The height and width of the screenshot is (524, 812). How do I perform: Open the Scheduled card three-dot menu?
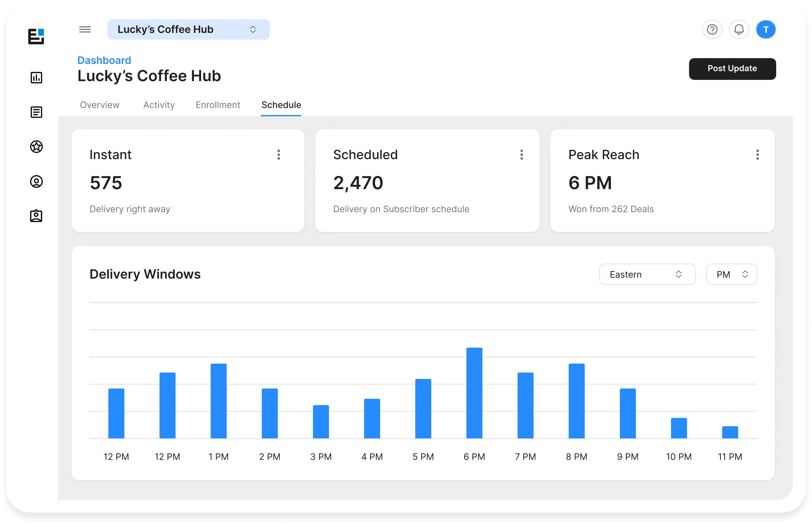click(x=521, y=154)
